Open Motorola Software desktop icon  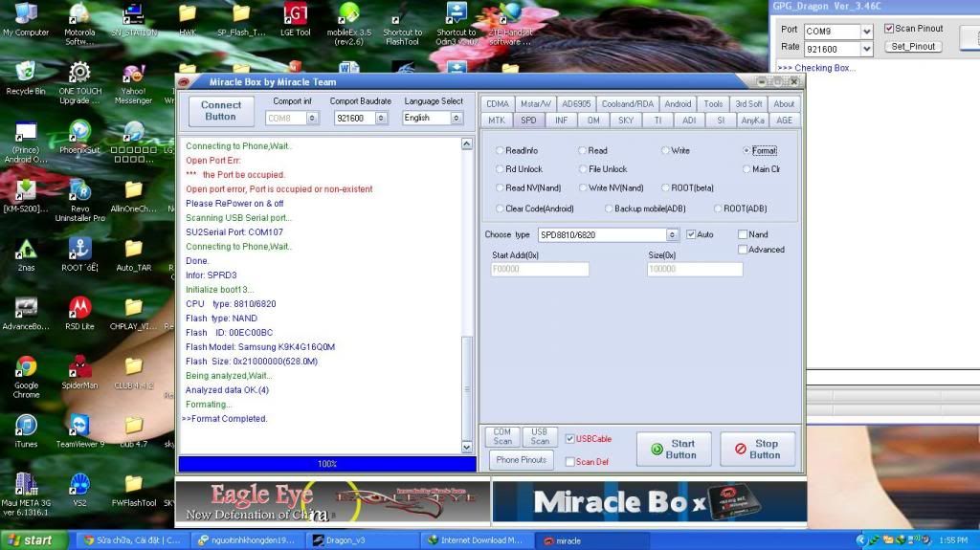(79, 23)
